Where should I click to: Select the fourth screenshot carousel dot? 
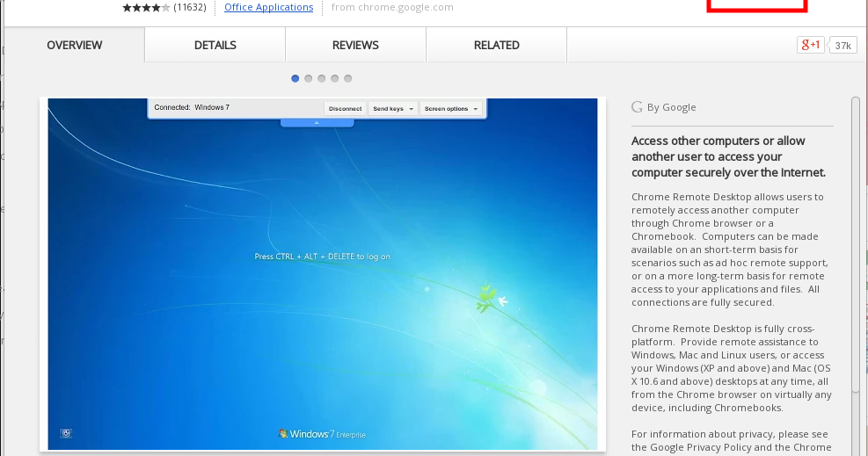(x=335, y=78)
